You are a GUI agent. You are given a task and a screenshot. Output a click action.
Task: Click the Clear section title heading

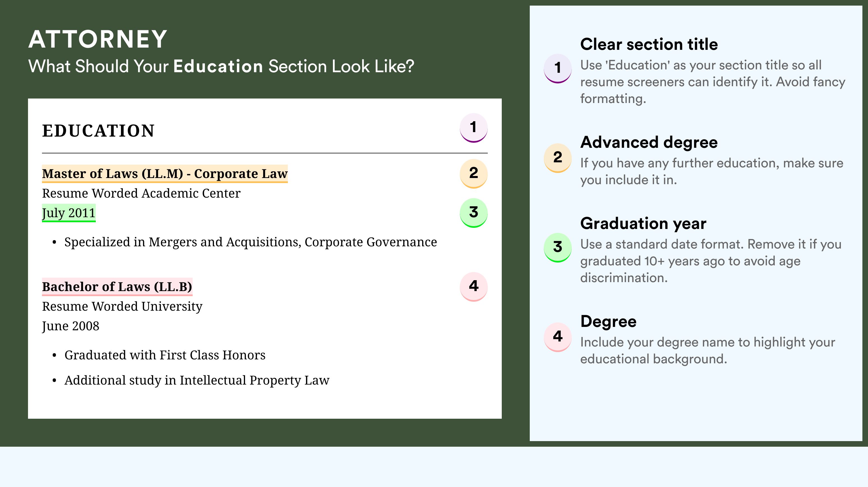tap(649, 45)
